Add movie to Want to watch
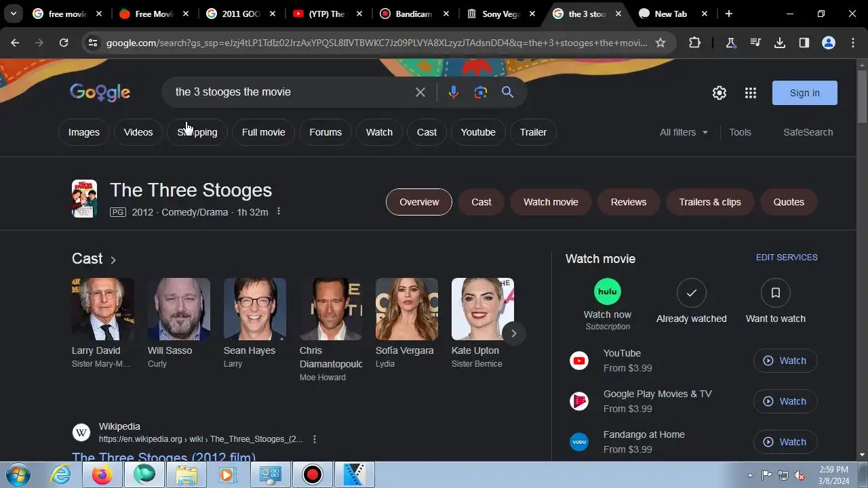This screenshot has height=488, width=868. [776, 293]
